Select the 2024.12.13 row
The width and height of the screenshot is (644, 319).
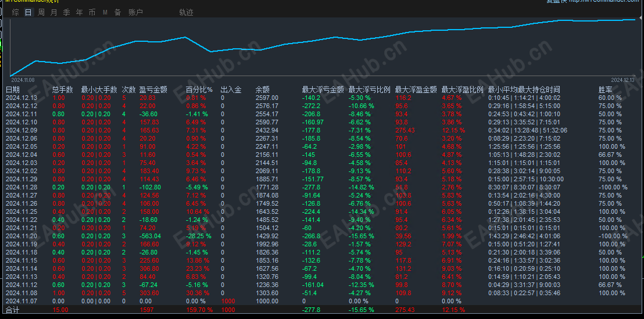pyautogui.click(x=322, y=98)
